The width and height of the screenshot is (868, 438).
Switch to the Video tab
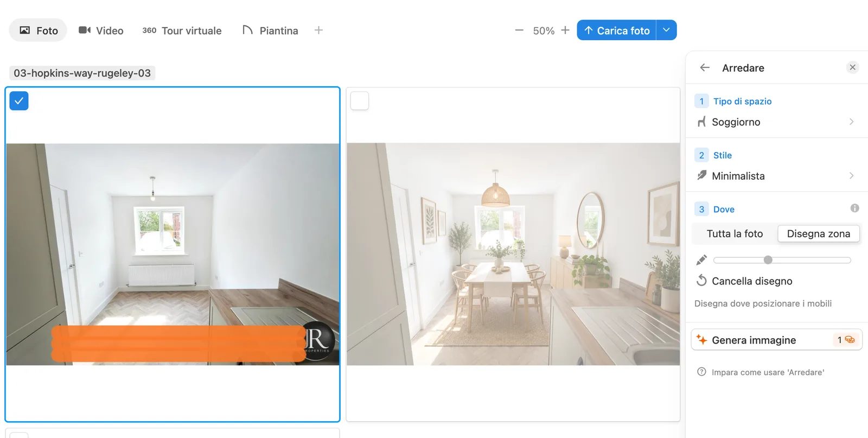101,30
